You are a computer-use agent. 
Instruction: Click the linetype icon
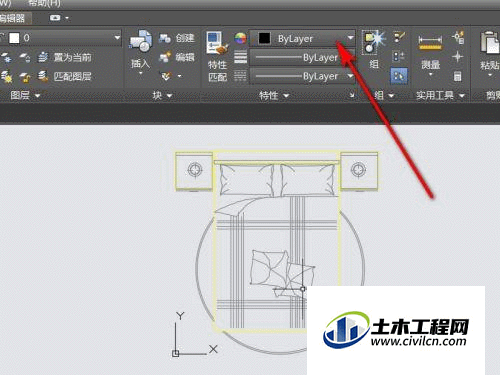[240, 76]
